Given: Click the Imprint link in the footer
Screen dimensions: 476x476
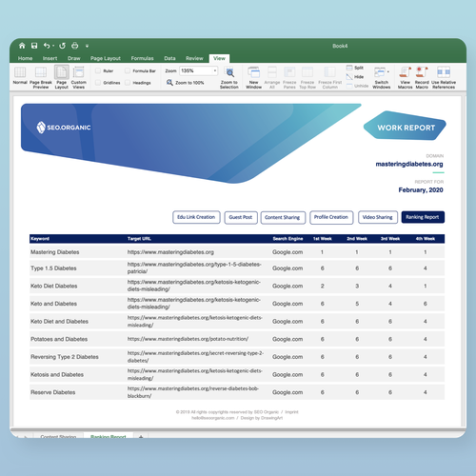Looking at the screenshot, I should [x=291, y=412].
